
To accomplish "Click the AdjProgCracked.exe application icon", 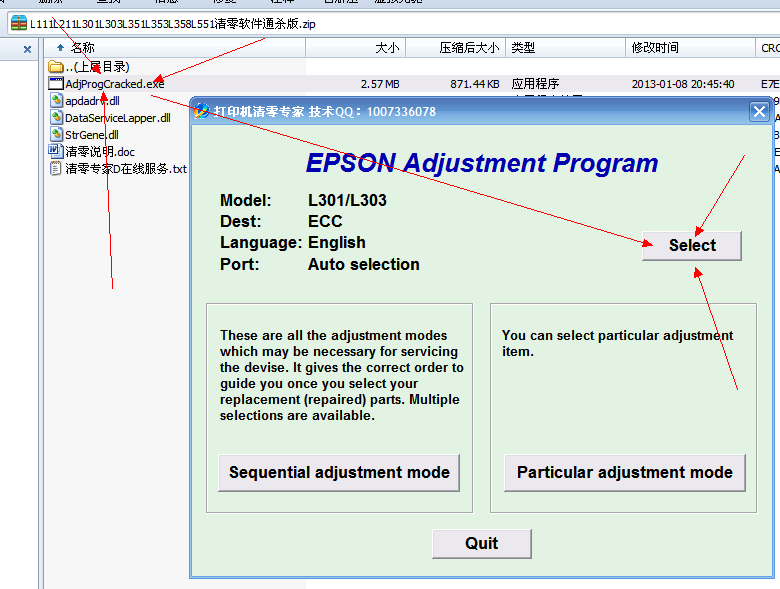I will (x=56, y=84).
